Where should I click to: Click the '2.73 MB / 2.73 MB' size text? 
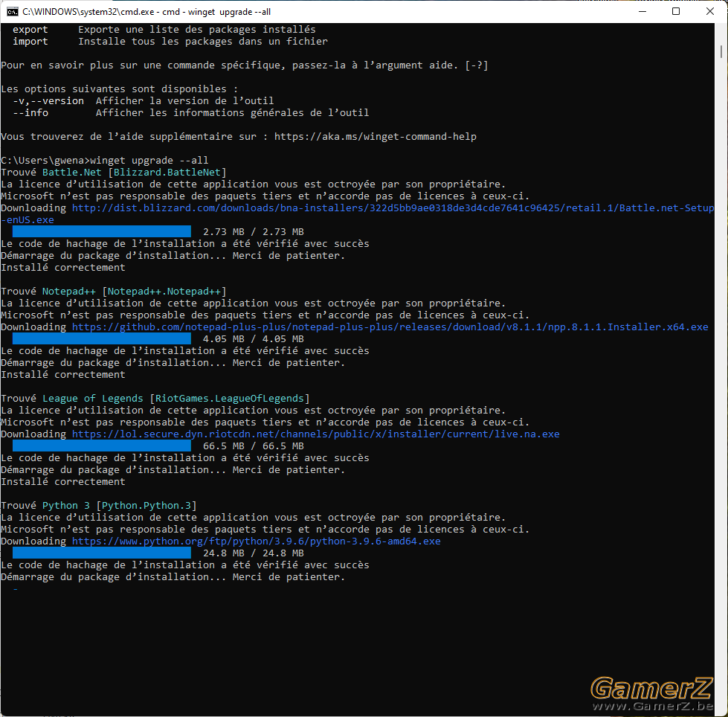pyautogui.click(x=254, y=232)
